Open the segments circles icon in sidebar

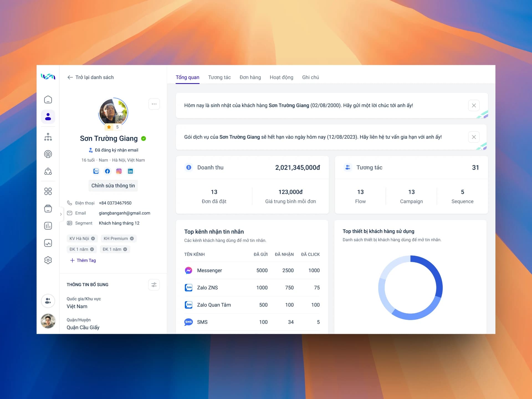point(48,171)
